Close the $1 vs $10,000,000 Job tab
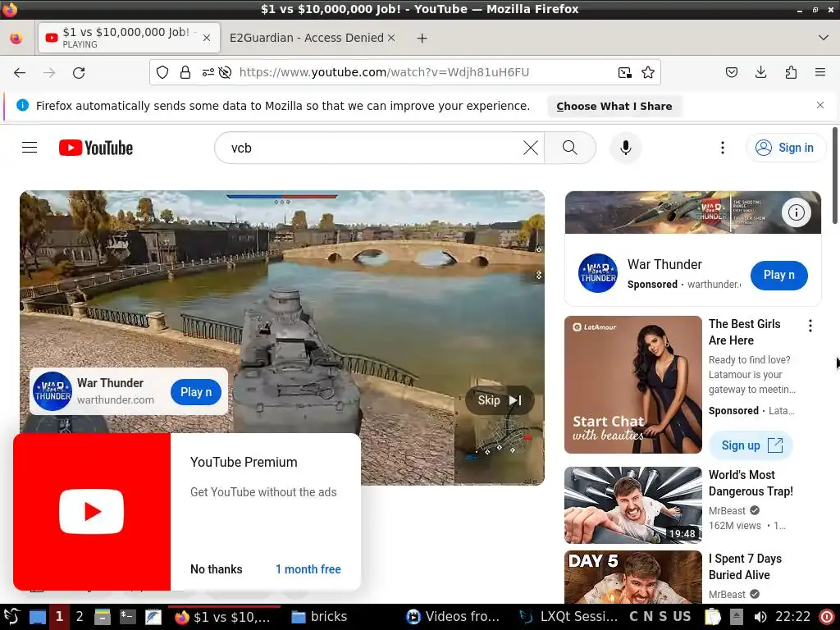 tap(207, 38)
